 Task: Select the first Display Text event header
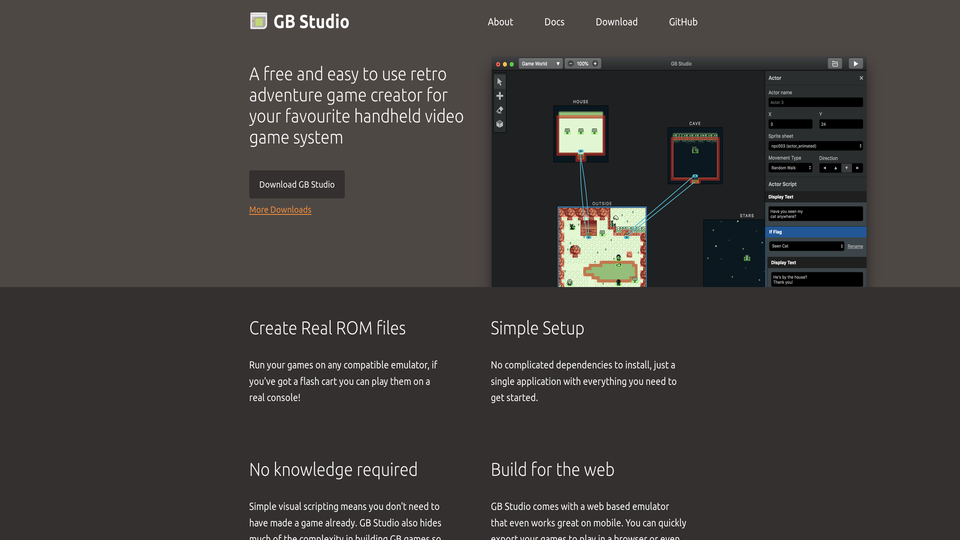pyautogui.click(x=816, y=197)
